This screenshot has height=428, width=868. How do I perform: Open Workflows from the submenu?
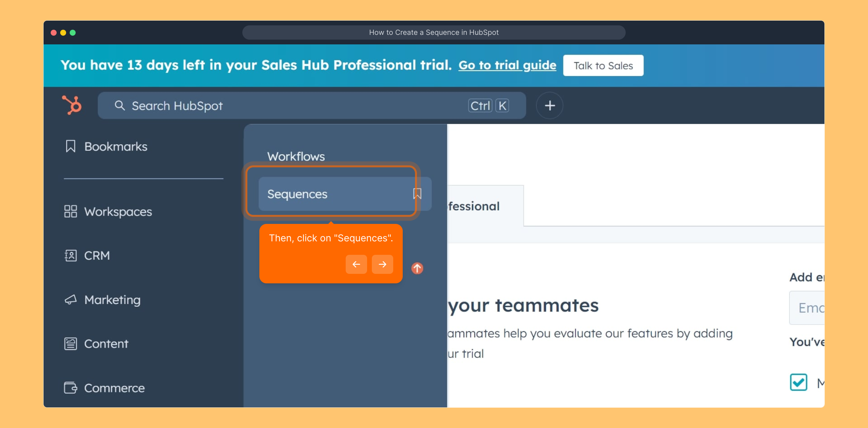296,157
